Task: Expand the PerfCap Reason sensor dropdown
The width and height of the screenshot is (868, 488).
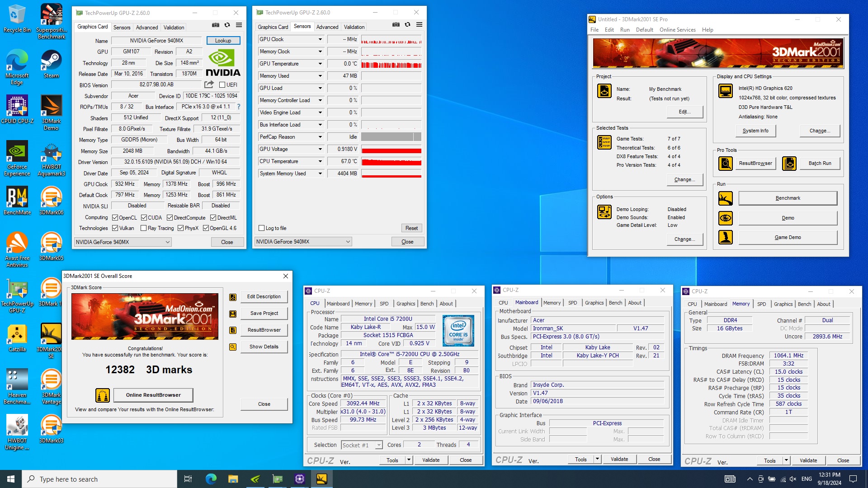Action: [320, 137]
